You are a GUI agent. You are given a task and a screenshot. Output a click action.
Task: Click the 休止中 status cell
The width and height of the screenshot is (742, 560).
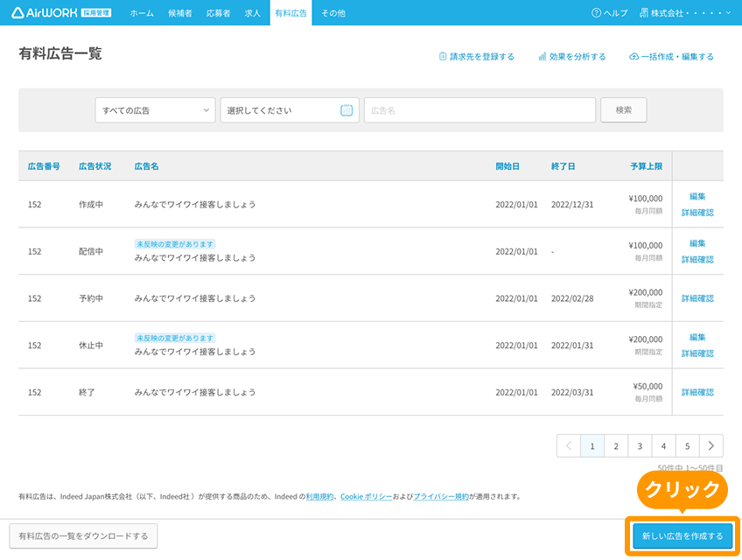point(91,346)
